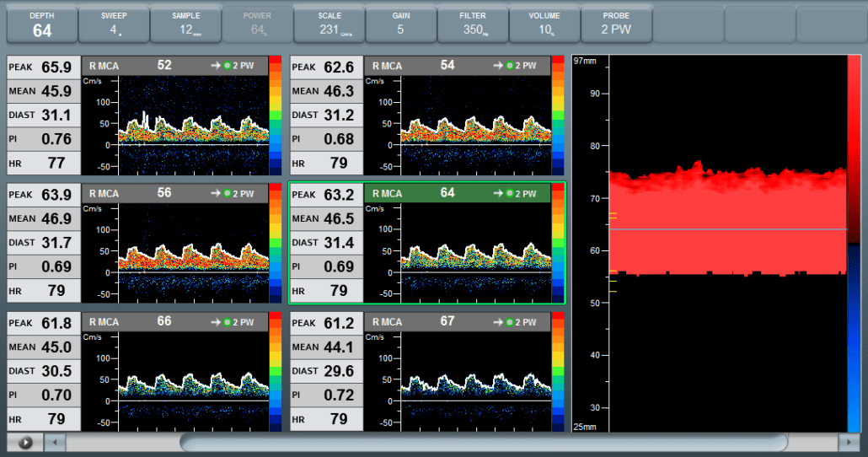
Task: Click the flow direction arrow in depth 67 panel
Action: pyautogui.click(x=498, y=322)
